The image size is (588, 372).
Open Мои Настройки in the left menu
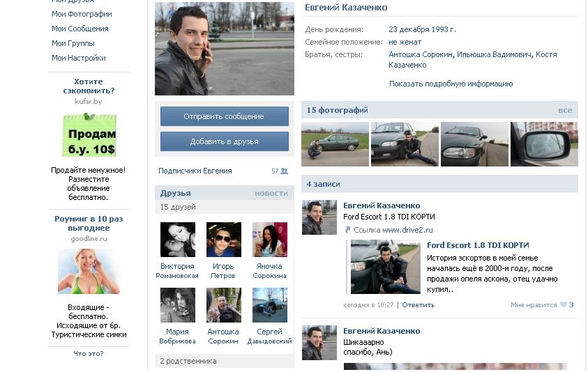(78, 58)
